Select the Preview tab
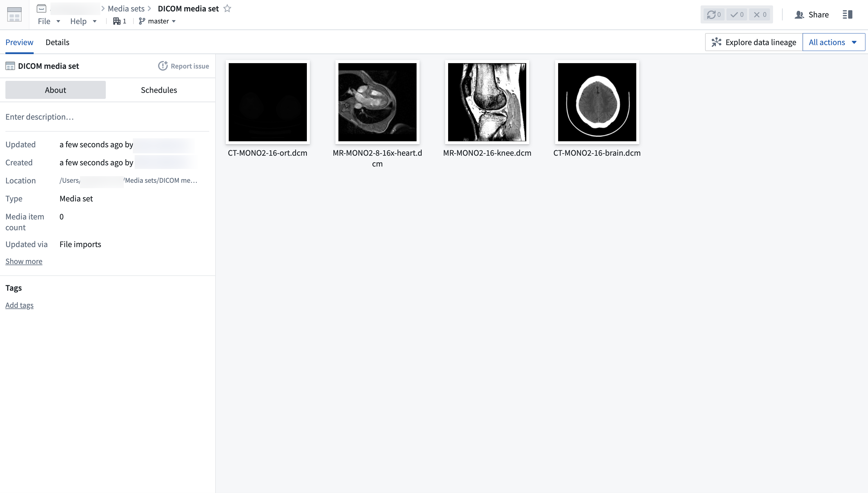Viewport: 868px width, 493px height. [19, 42]
